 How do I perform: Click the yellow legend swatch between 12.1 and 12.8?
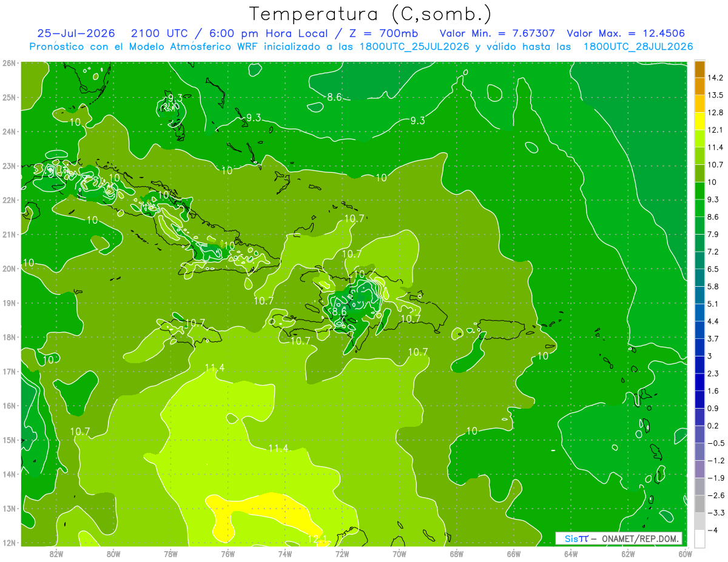point(699,121)
